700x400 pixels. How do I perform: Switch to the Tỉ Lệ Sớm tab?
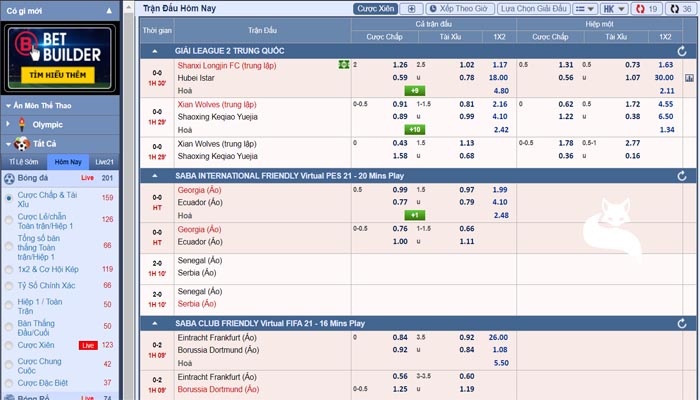pos(24,162)
